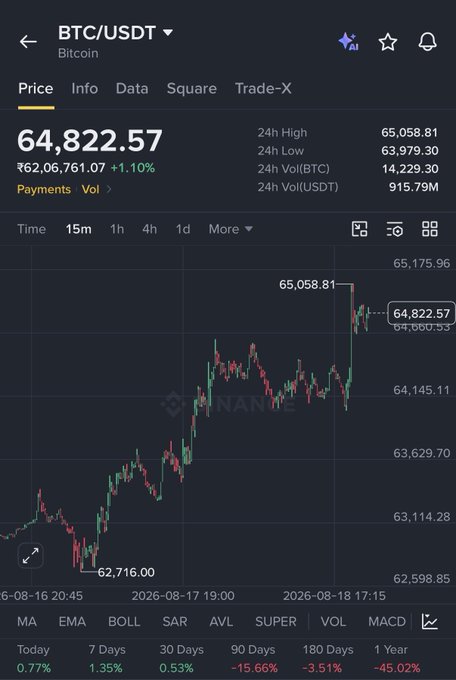The width and height of the screenshot is (456, 680).
Task: Open the Trade-X tab
Action: click(x=263, y=88)
